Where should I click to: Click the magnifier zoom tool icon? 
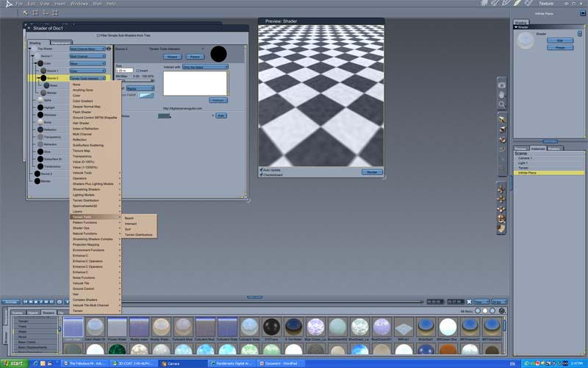click(x=502, y=105)
